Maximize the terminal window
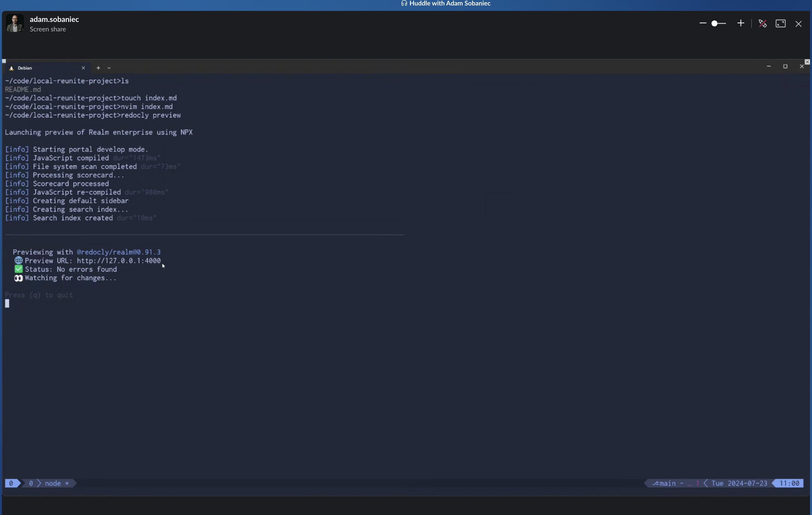Image resolution: width=812 pixels, height=515 pixels. click(785, 66)
